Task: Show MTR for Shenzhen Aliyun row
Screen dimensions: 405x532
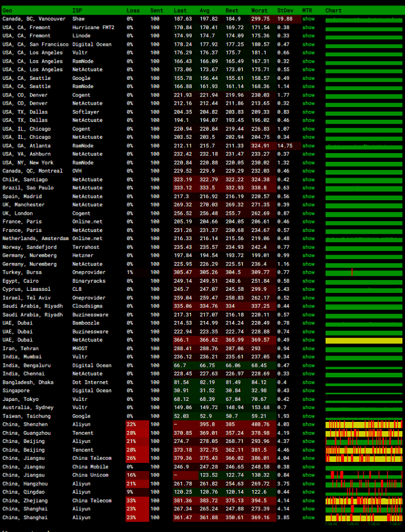Action: click(x=308, y=425)
